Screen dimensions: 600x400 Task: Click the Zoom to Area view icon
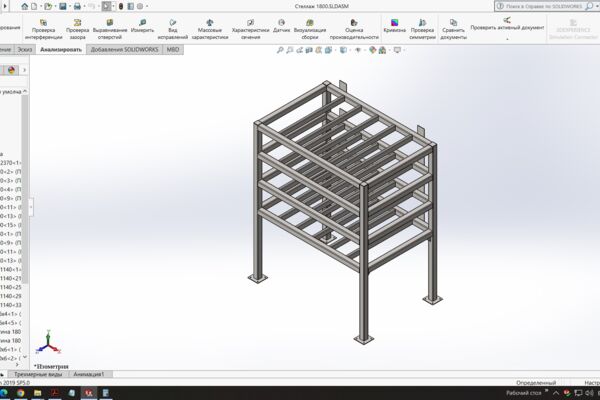pos(290,50)
